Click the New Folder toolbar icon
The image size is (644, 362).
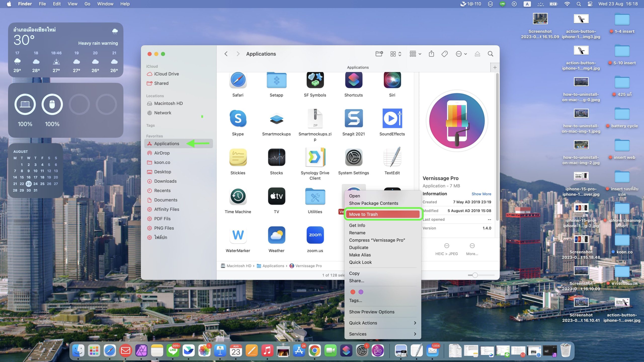(379, 54)
